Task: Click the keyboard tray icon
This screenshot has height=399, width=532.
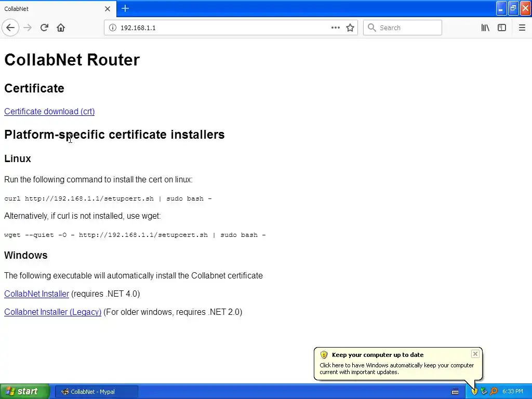Action: [455, 392]
